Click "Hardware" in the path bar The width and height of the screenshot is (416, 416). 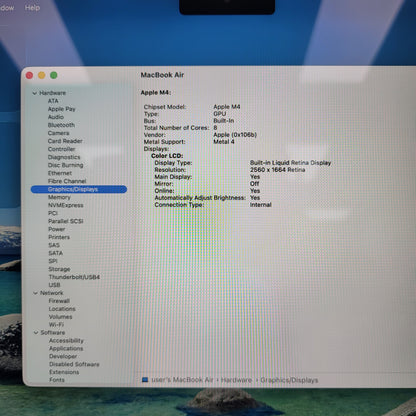[236, 380]
